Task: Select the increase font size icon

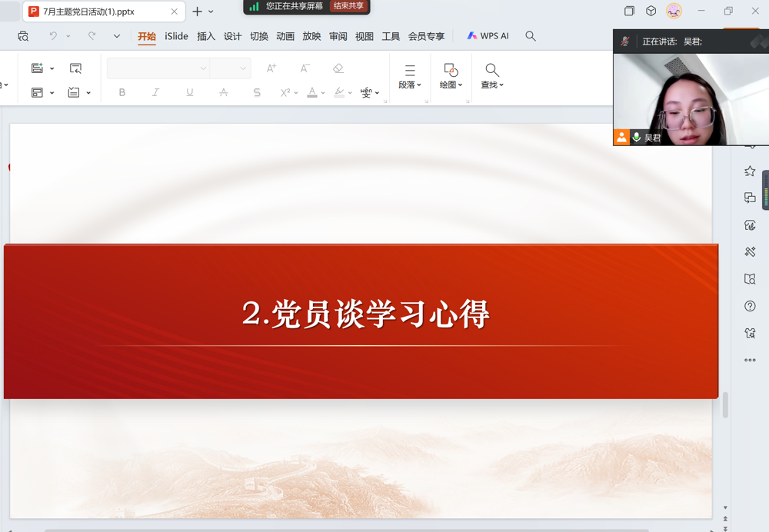Action: [x=271, y=68]
